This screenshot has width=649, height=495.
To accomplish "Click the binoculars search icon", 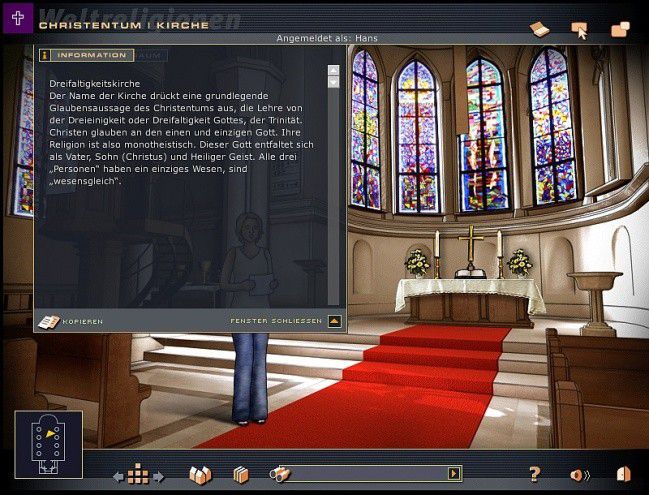I will coord(279,474).
